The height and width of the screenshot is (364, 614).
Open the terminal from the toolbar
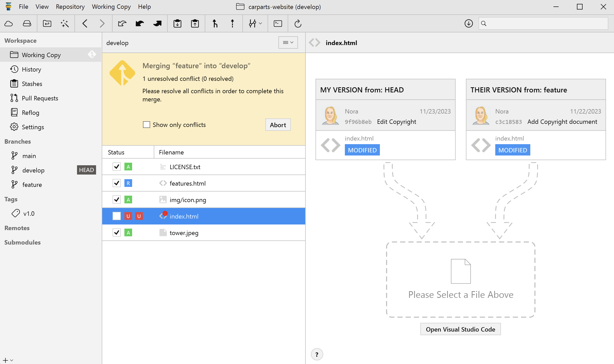[x=278, y=24]
